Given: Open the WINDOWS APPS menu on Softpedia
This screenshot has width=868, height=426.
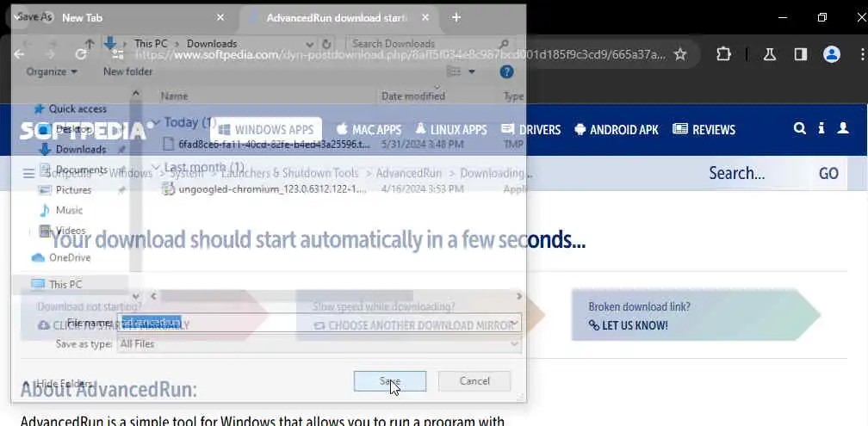Looking at the screenshot, I should pos(266,130).
